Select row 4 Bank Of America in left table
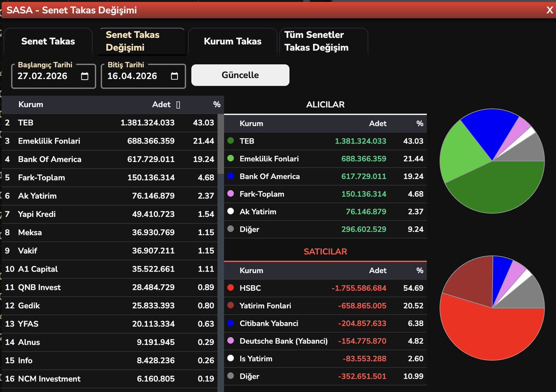 110,159
